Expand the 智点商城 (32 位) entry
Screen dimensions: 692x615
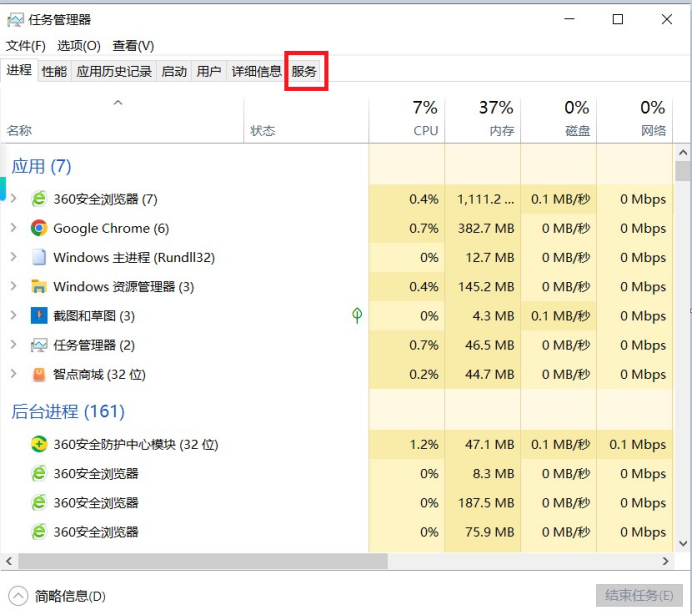[14, 374]
